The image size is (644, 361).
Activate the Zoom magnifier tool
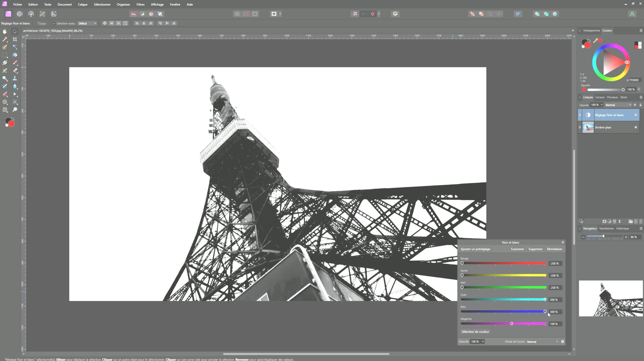pos(15,110)
